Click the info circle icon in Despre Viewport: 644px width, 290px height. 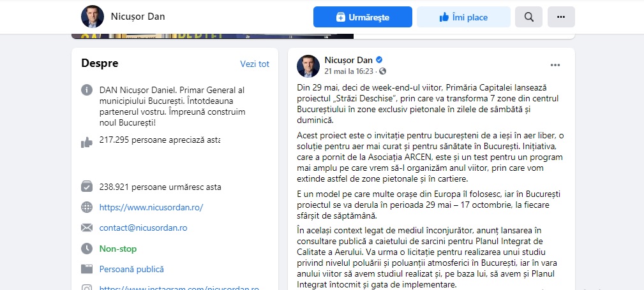tap(87, 91)
